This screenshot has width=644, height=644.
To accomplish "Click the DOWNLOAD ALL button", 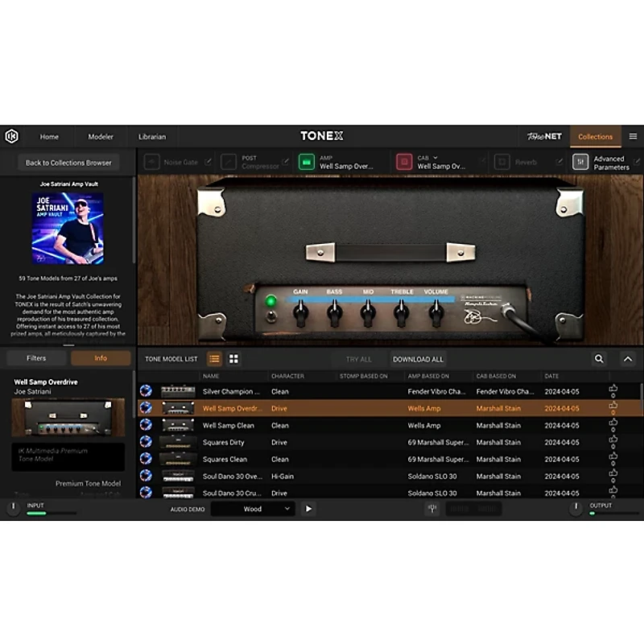I will pyautogui.click(x=418, y=359).
